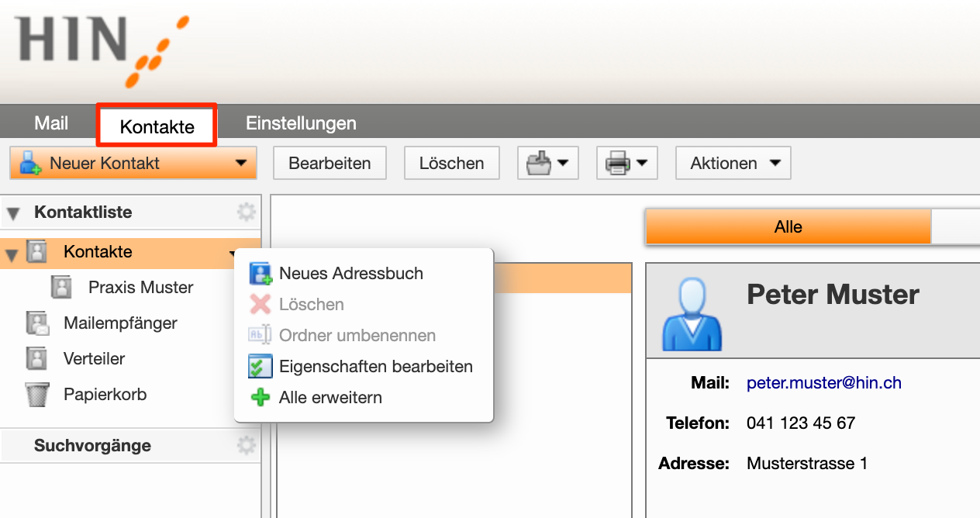Open the Papierkorb folder
Viewport: 980px width, 518px height.
105,395
